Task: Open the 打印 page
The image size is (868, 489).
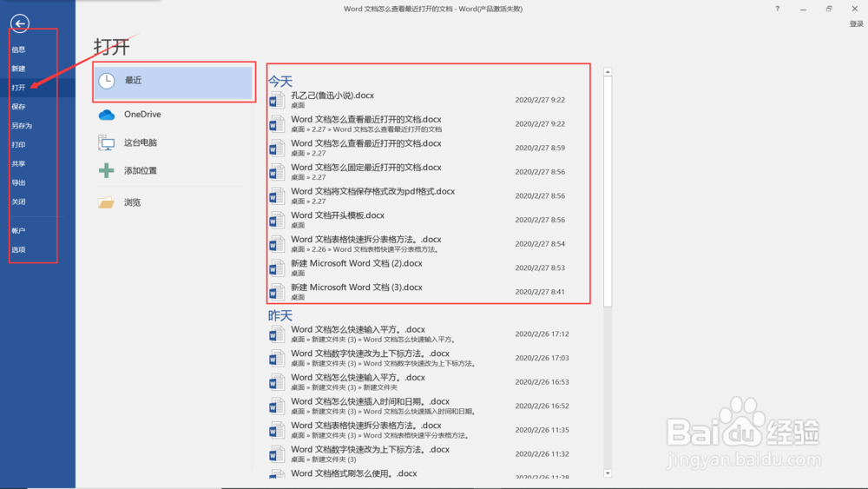Action: 19,144
